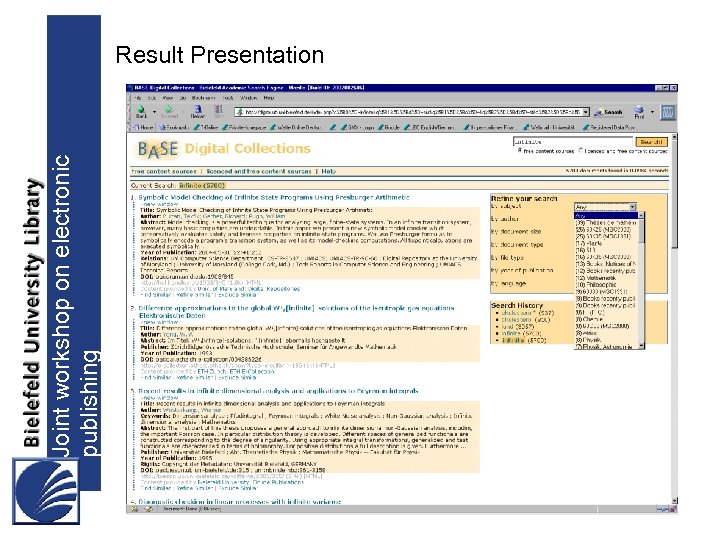
Task: Open the T-Online bookmark in personal toolbar
Action: (x=206, y=127)
